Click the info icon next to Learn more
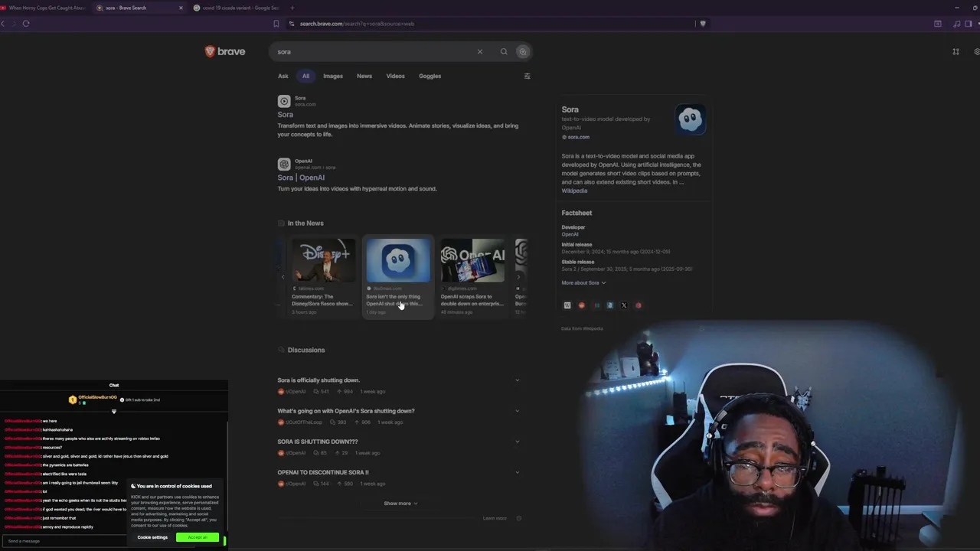Screen dimensions: 980x551 click(x=518, y=518)
